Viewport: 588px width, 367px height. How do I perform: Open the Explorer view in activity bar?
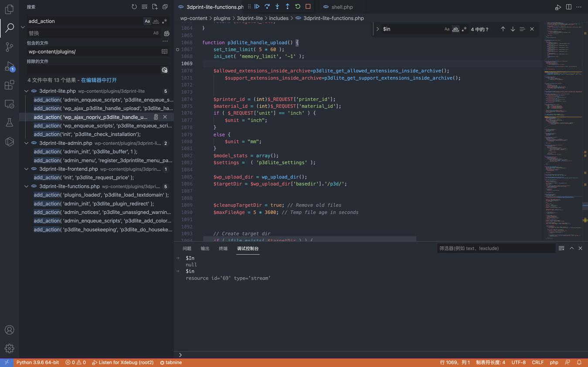9,9
